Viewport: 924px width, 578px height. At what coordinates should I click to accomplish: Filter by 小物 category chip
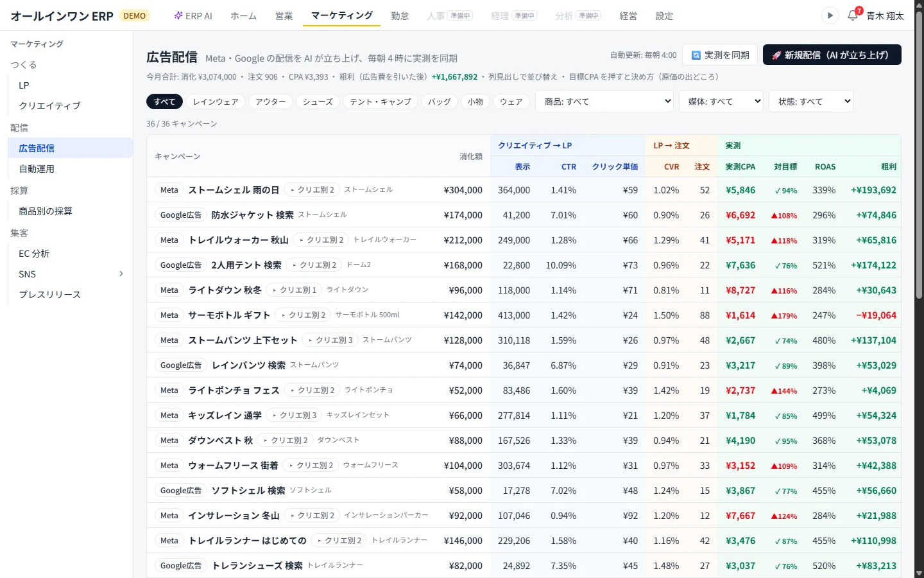pyautogui.click(x=475, y=101)
